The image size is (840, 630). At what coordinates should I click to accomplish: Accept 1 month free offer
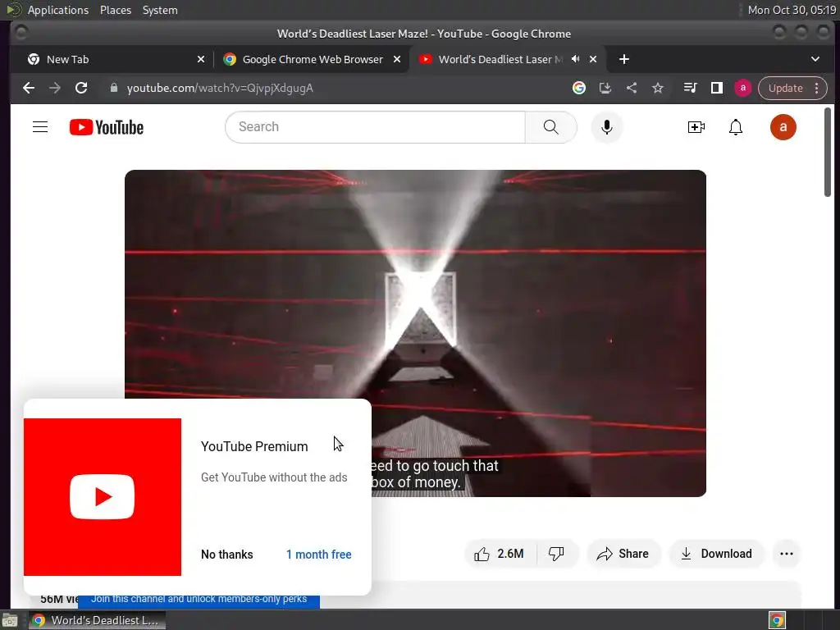(x=319, y=555)
